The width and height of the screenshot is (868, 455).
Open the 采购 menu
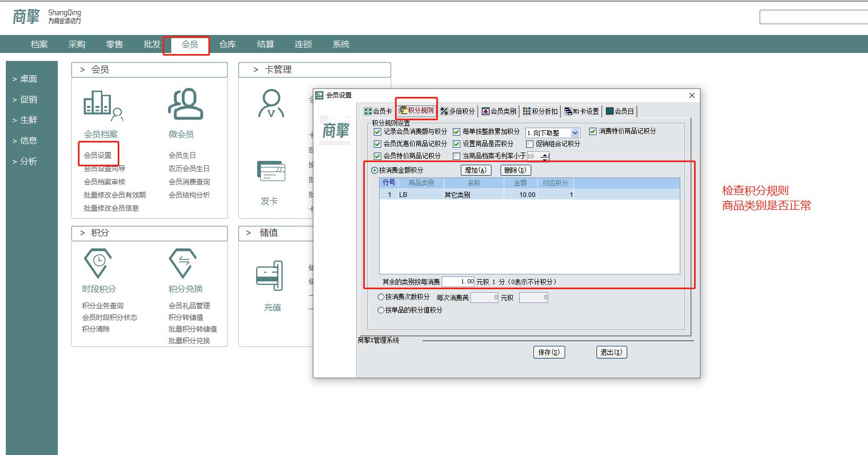[x=77, y=44]
